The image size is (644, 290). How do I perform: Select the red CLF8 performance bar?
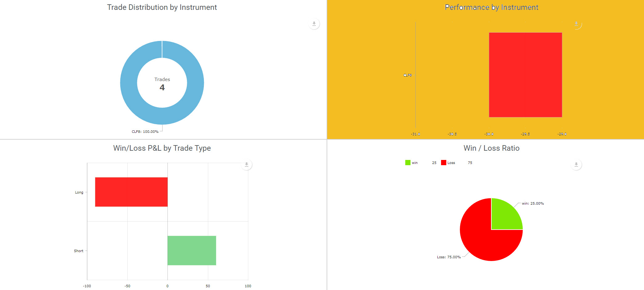(x=526, y=75)
